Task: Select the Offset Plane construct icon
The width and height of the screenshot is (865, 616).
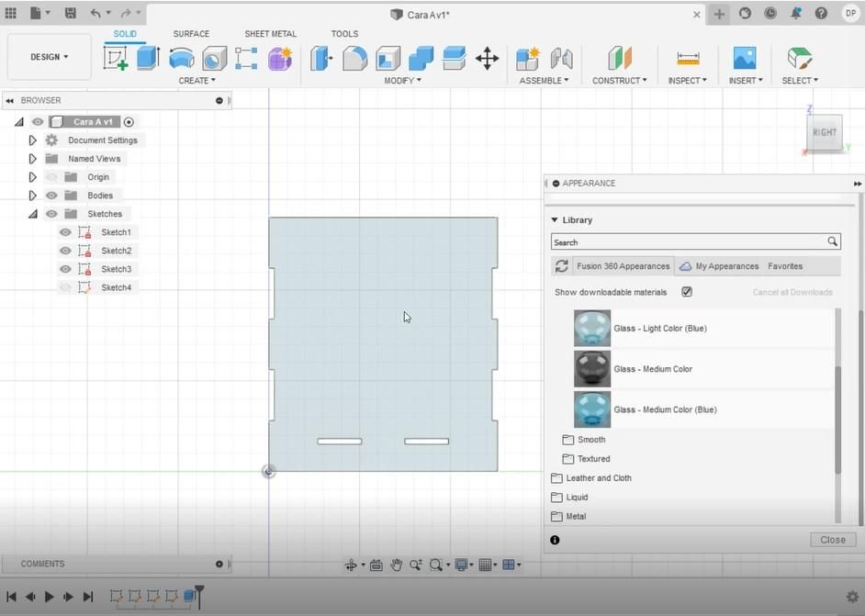Action: (620, 58)
